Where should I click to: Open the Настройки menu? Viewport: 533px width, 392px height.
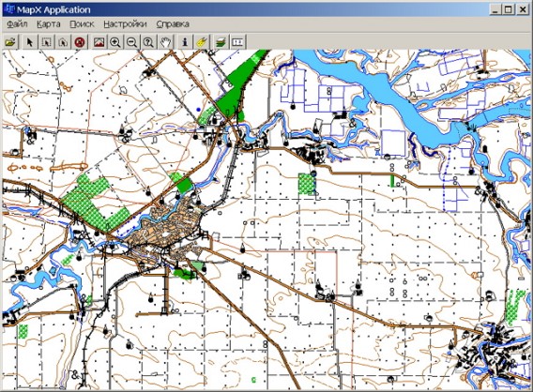125,24
